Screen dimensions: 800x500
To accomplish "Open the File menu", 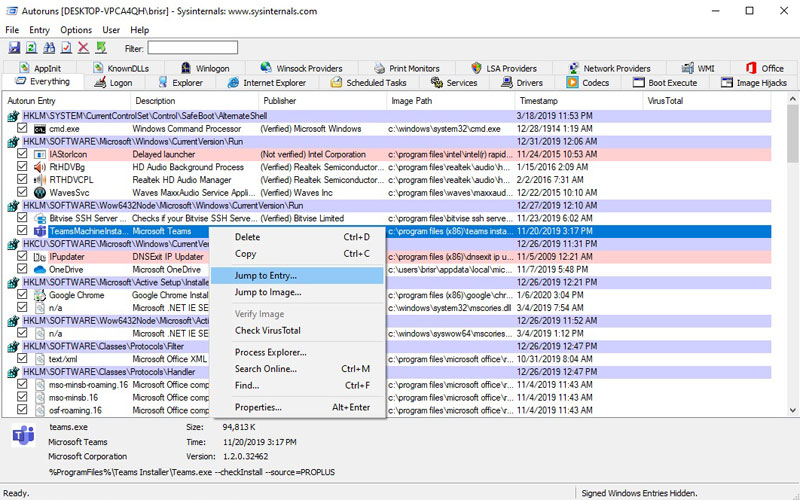I will click(12, 30).
